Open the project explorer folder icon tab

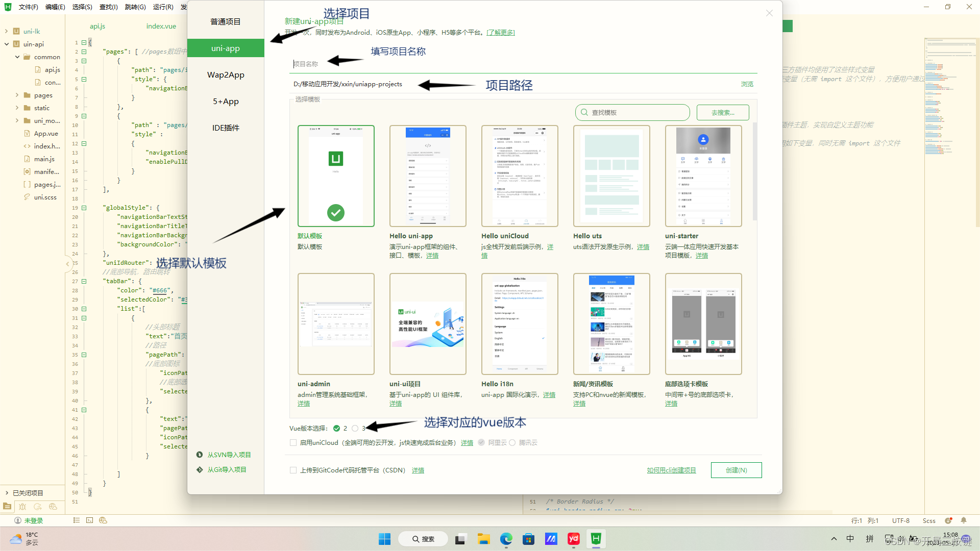click(x=7, y=507)
